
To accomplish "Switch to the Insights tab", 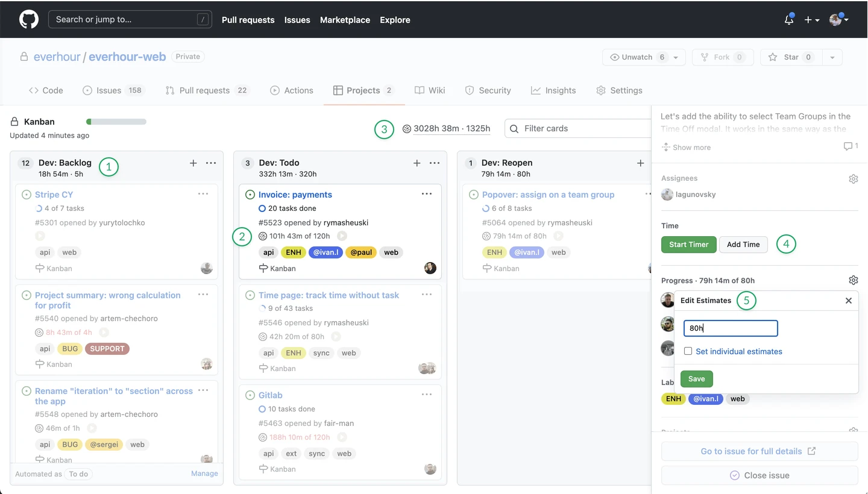I will [x=553, y=90].
